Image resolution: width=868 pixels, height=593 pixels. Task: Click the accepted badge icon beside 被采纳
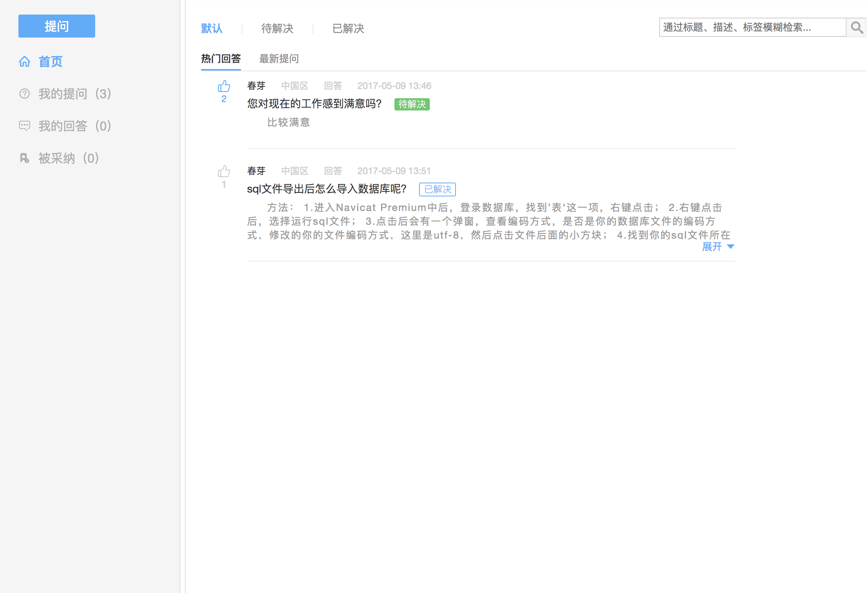(x=25, y=158)
